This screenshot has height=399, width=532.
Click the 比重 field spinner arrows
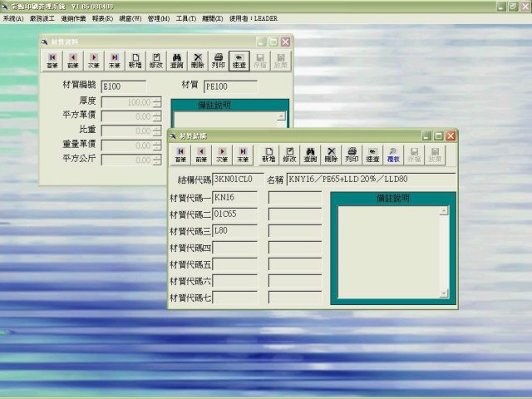click(156, 131)
